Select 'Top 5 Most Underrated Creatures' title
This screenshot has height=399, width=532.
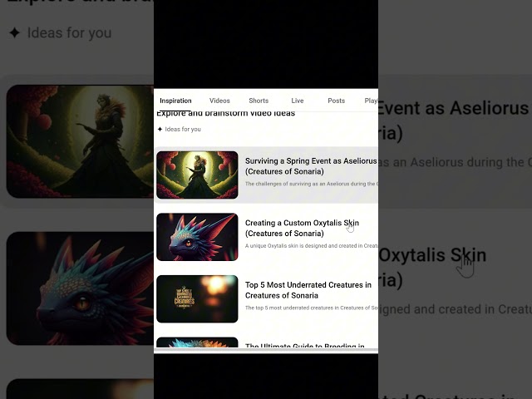(308, 290)
